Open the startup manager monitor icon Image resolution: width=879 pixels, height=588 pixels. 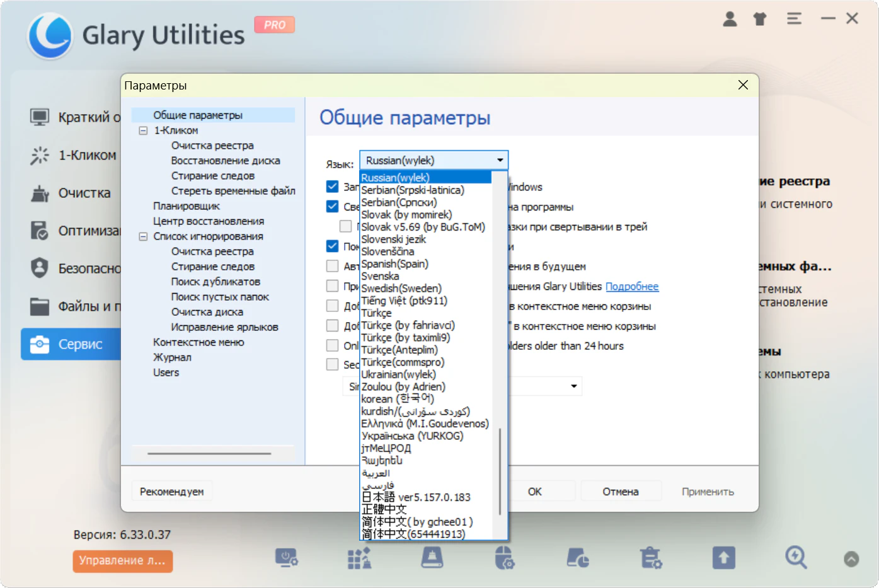286,558
